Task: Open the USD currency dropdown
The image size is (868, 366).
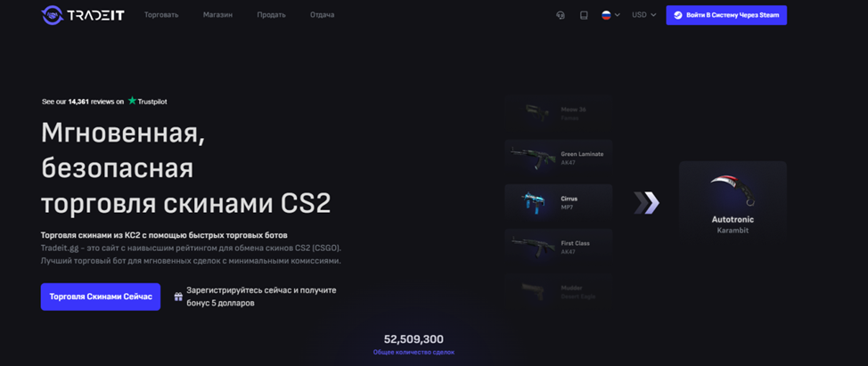Action: coord(643,15)
